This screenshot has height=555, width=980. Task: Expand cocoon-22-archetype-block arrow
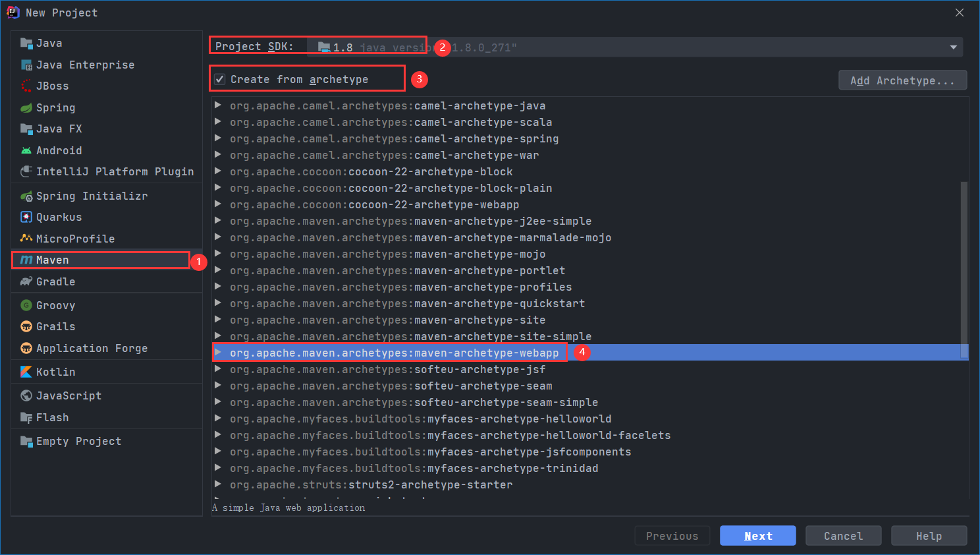(218, 171)
